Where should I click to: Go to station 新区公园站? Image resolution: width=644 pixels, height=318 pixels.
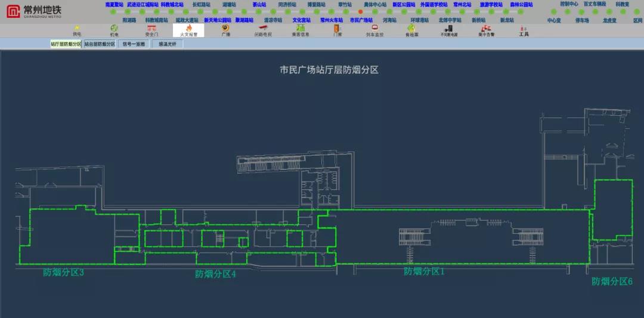click(404, 5)
